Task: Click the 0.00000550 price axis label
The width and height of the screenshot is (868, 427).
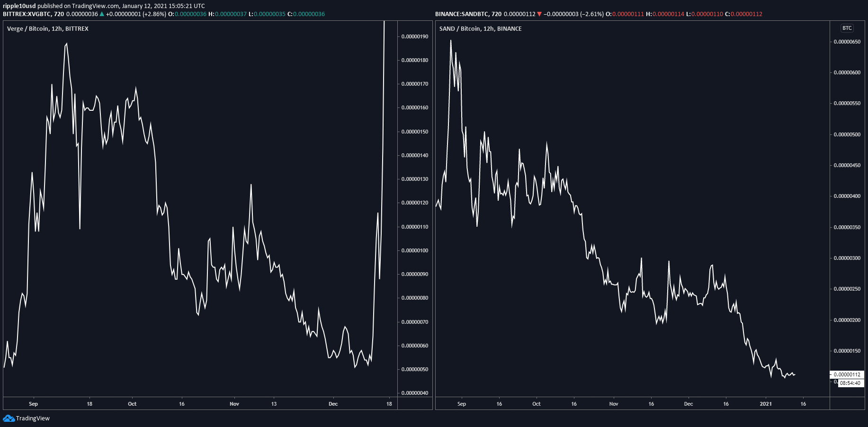Action: (847, 103)
